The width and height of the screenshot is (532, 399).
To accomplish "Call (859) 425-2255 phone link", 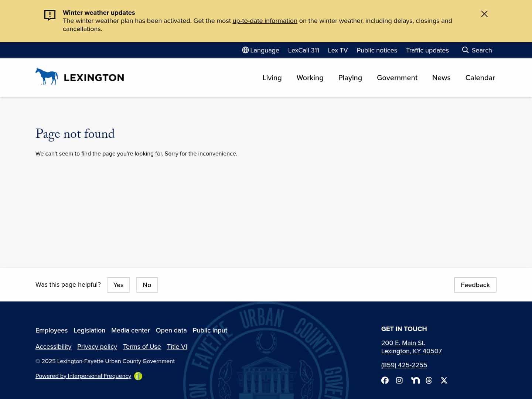I will [x=404, y=365].
